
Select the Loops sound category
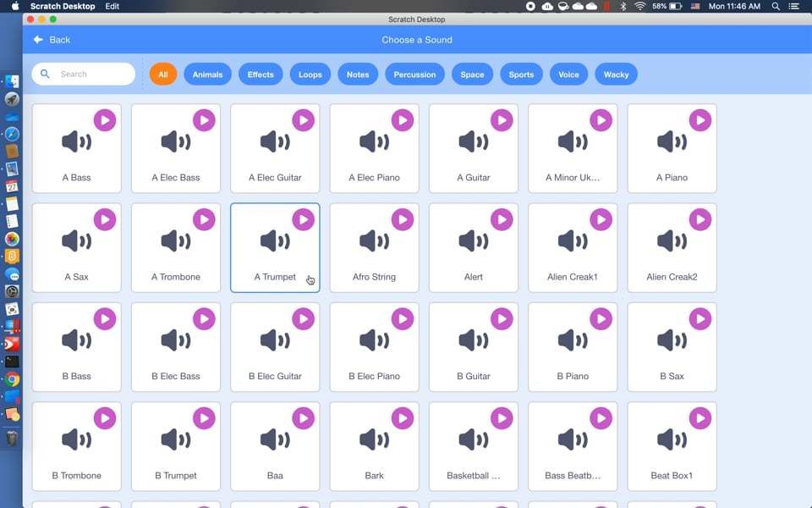310,75
